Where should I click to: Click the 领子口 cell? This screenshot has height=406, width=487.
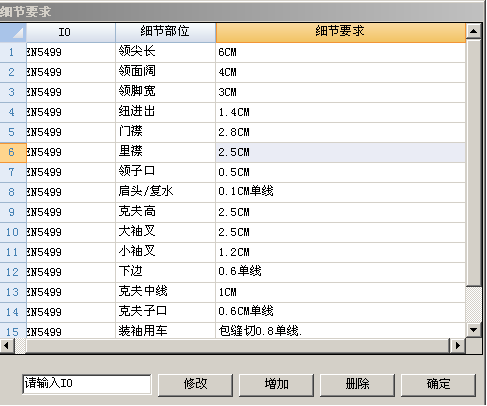click(x=166, y=172)
